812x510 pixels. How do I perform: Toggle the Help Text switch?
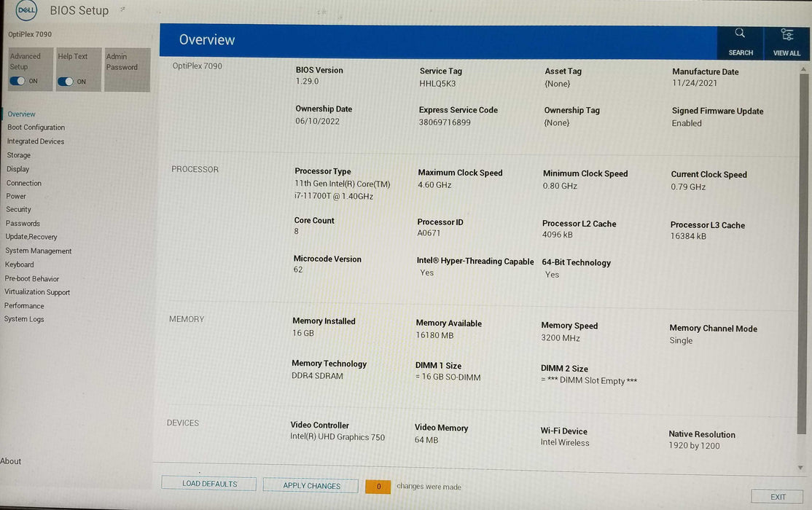[66, 82]
